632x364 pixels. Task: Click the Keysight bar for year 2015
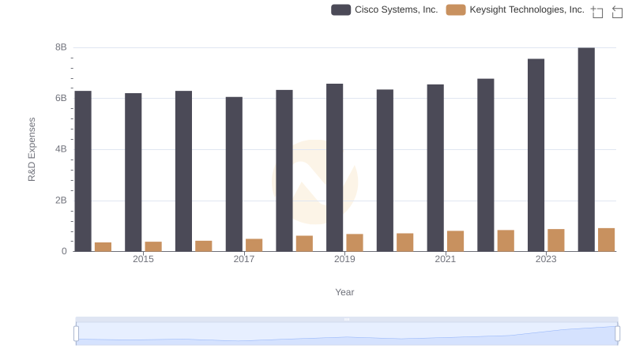tap(153, 246)
